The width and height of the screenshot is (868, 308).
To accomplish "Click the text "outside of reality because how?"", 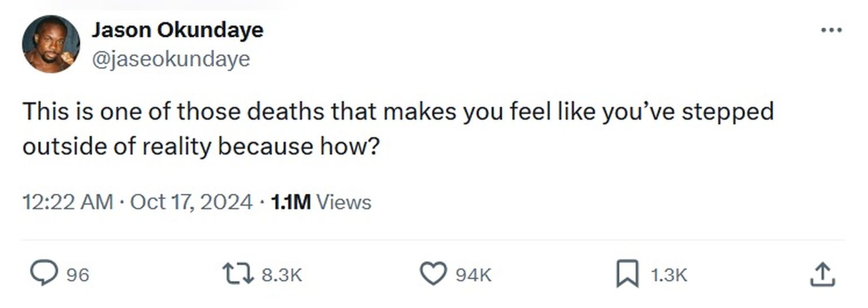I will tap(201, 146).
